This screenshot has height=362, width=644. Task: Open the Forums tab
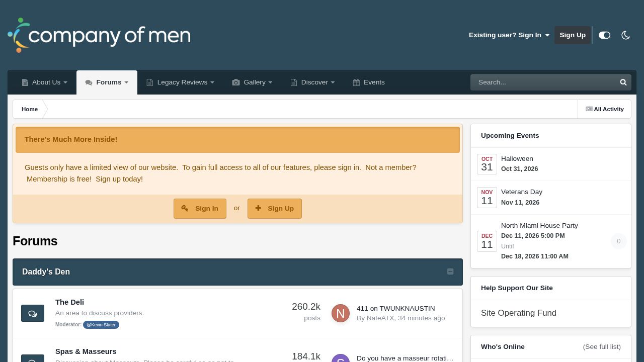click(107, 82)
